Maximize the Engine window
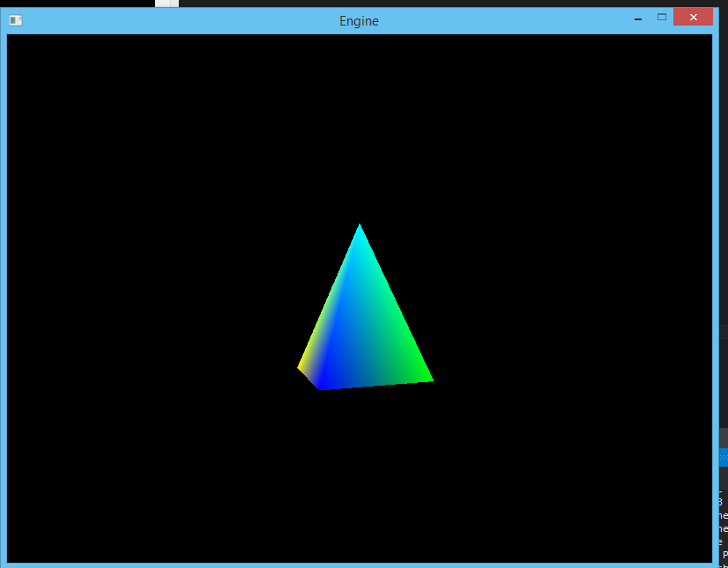Viewport: 728px width, 568px height. (662, 17)
